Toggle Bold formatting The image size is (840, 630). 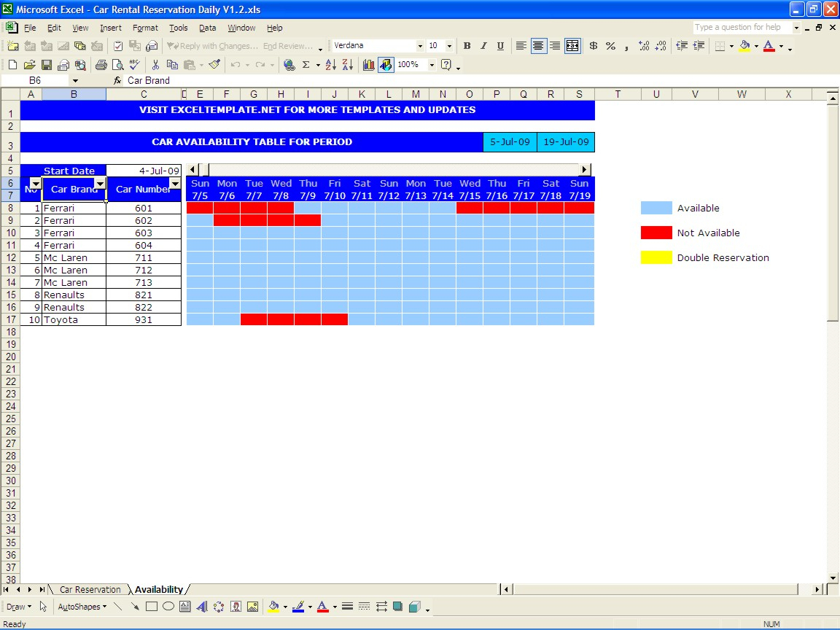point(467,46)
